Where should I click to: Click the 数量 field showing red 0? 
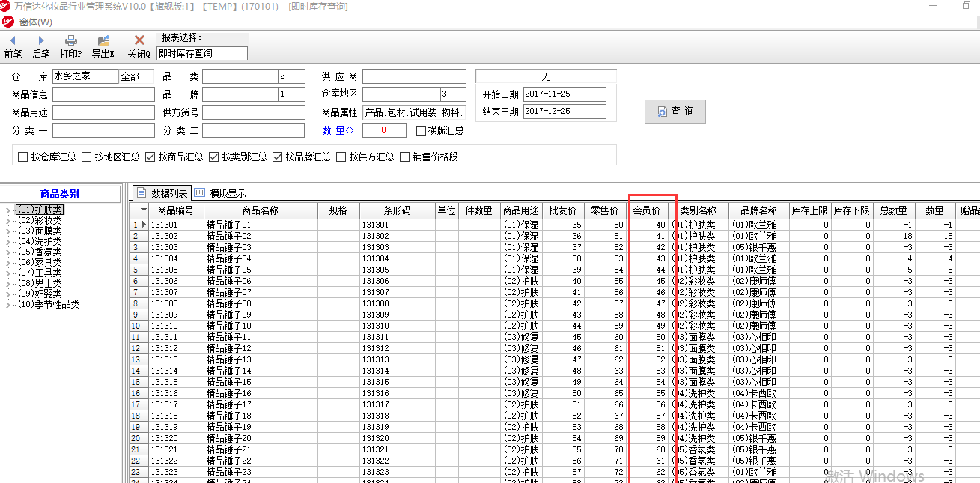384,130
